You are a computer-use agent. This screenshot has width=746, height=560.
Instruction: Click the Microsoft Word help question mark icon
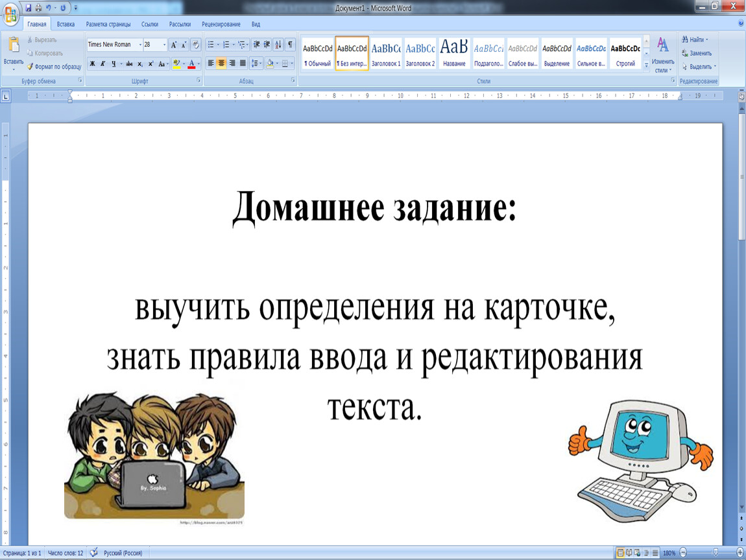point(740,23)
